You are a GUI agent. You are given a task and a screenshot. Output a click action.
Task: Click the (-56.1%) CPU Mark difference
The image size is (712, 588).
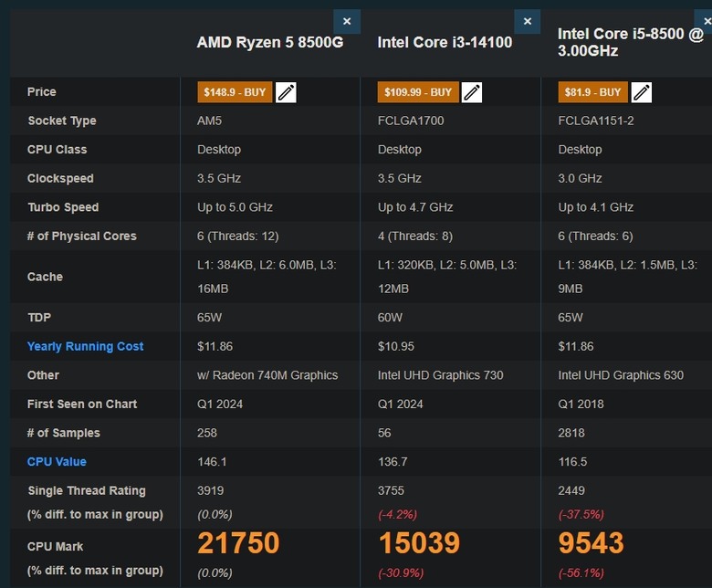tap(581, 573)
